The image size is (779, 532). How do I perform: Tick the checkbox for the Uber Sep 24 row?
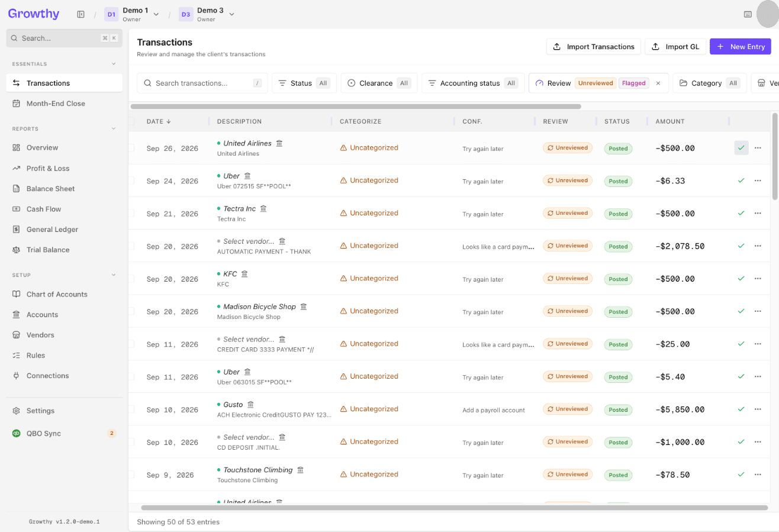(131, 180)
